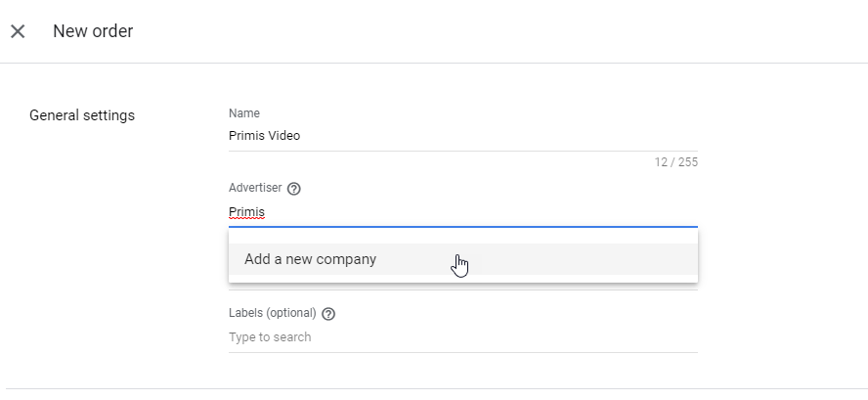Click the "New order" page title
Screen dimensions: 868x400
click(x=93, y=31)
